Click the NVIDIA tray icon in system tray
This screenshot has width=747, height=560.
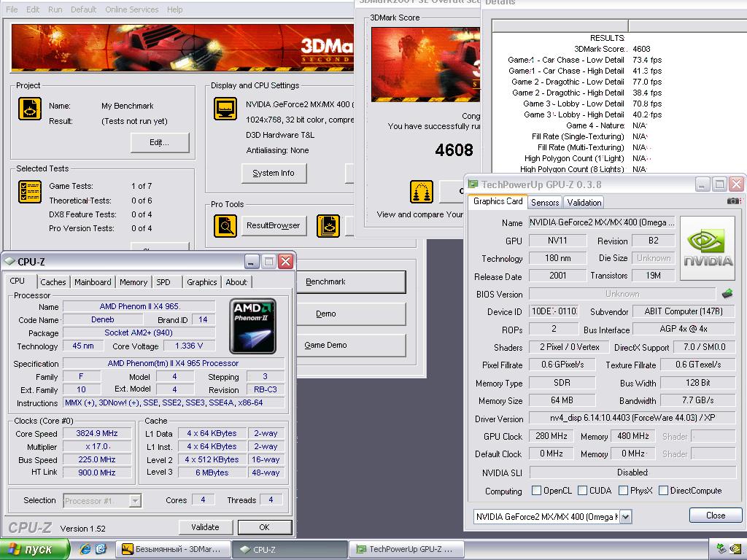tap(735, 549)
